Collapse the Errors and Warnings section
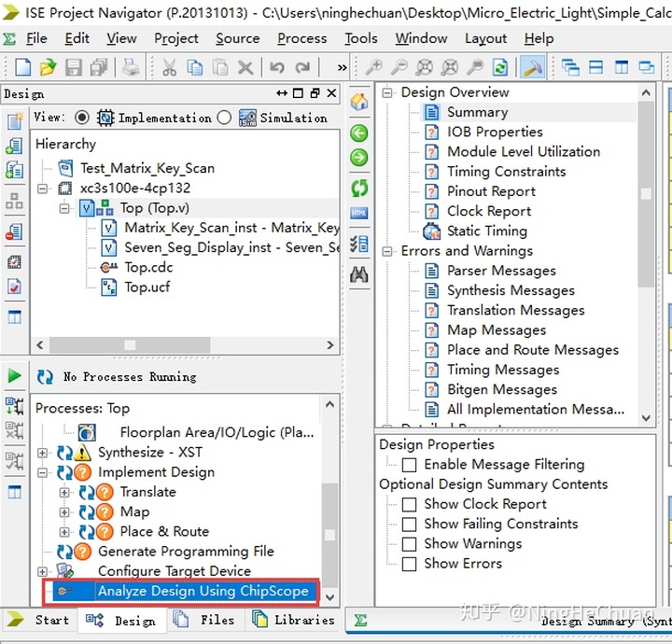The height and width of the screenshot is (644, 672). [387, 251]
